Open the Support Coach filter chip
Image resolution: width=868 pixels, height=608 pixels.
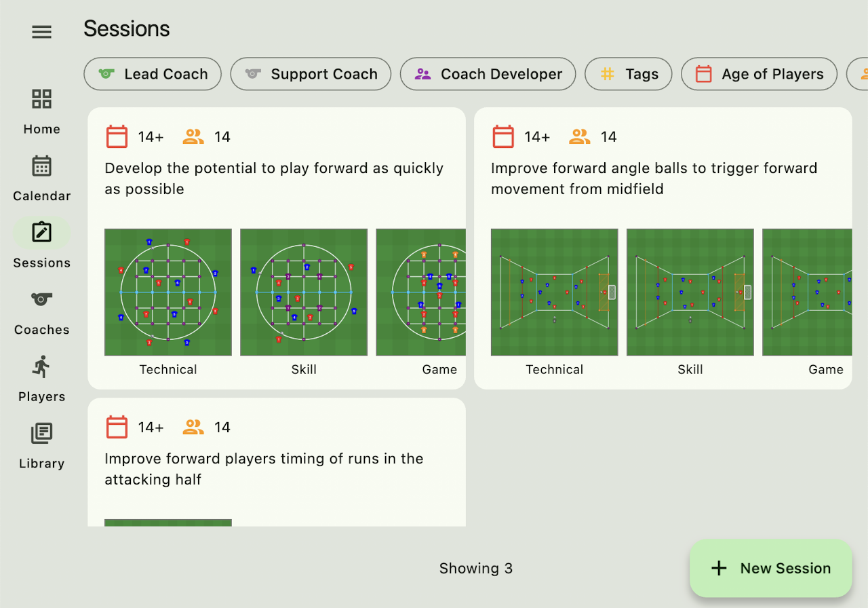[x=311, y=74]
